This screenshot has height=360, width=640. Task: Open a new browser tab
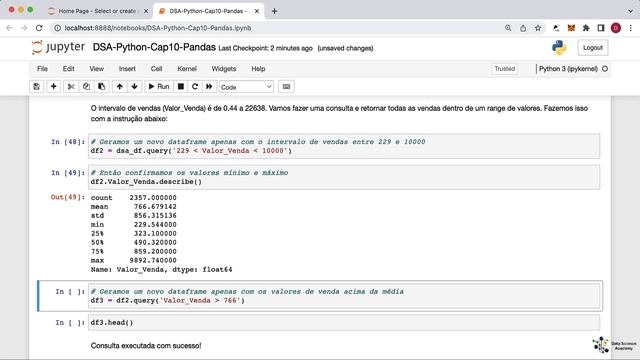(274, 11)
